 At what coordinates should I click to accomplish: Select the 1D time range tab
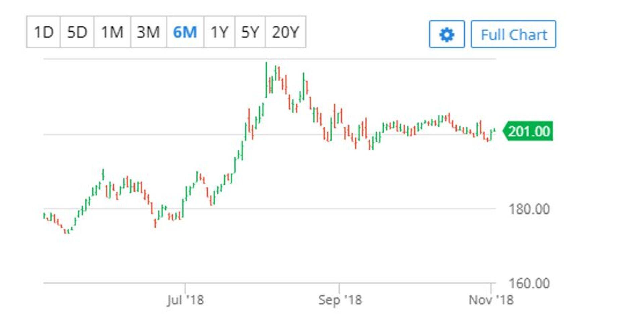(x=44, y=32)
